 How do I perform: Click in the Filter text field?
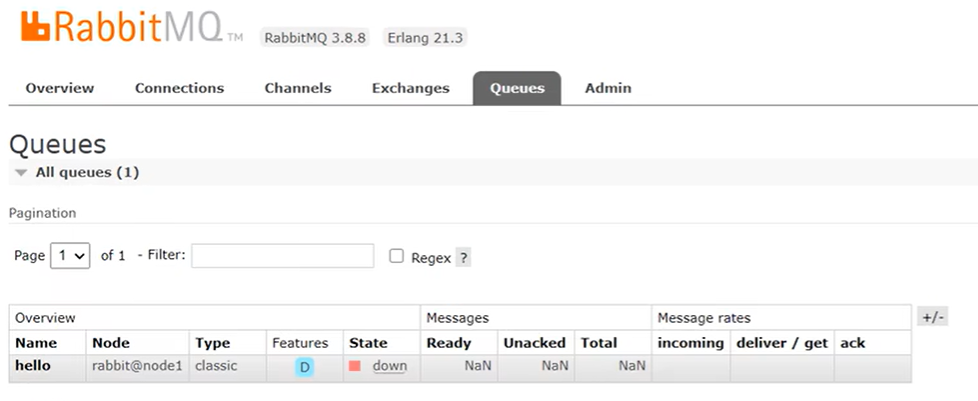(x=283, y=256)
